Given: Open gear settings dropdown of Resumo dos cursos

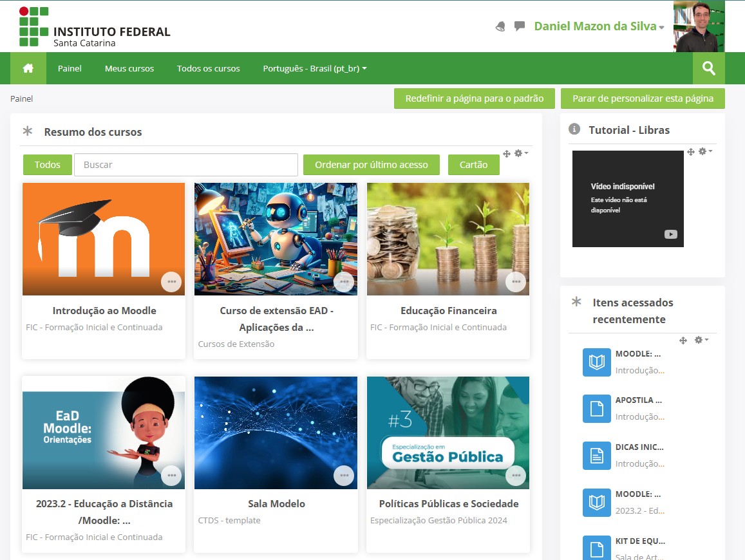Looking at the screenshot, I should (x=521, y=153).
